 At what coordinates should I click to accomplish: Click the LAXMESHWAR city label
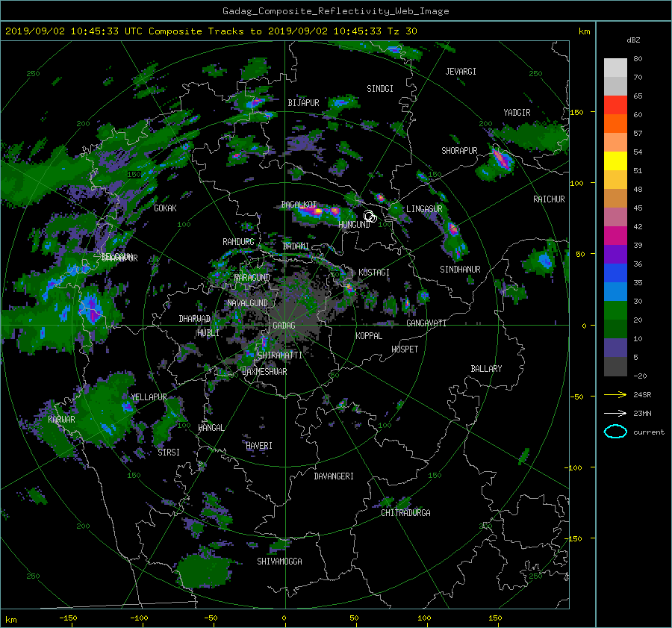(x=264, y=372)
